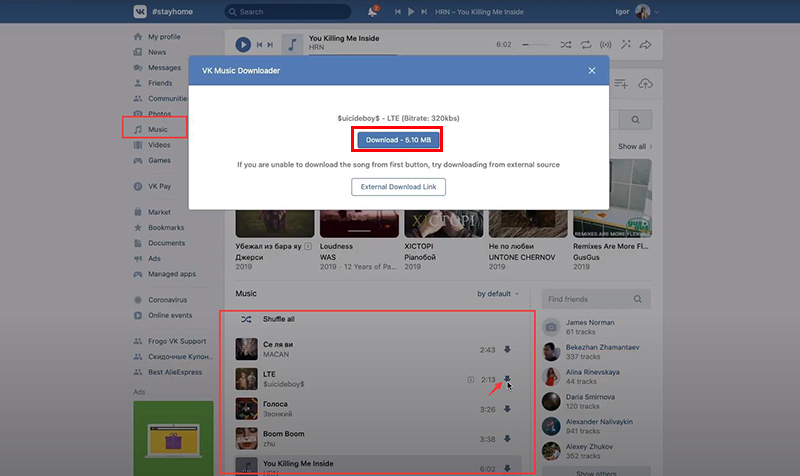
Task: Click the add playlist icon
Action: [621, 83]
